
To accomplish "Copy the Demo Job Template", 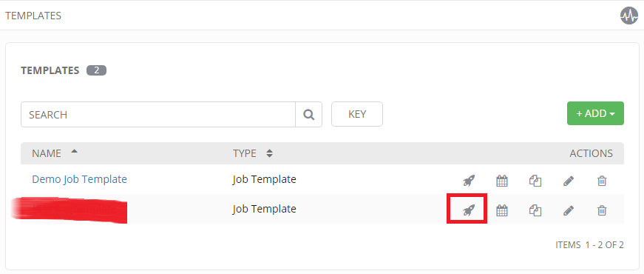I will (x=535, y=180).
